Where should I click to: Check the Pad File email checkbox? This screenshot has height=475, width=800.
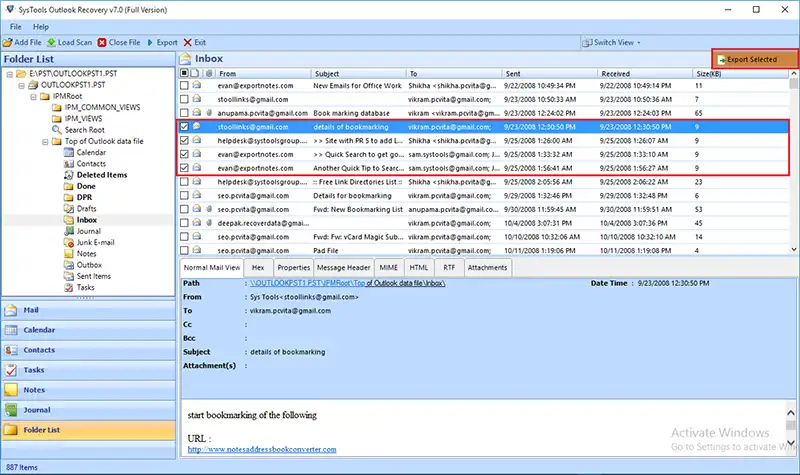coord(184,251)
